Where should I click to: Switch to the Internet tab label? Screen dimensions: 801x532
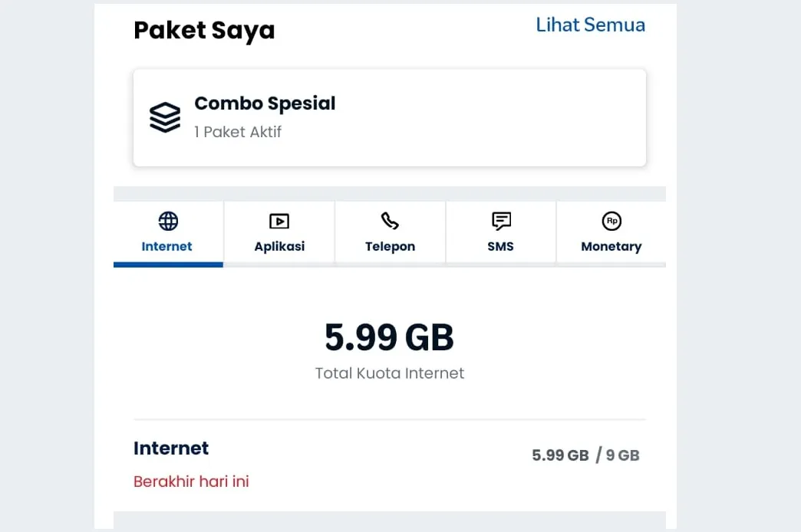coord(166,246)
